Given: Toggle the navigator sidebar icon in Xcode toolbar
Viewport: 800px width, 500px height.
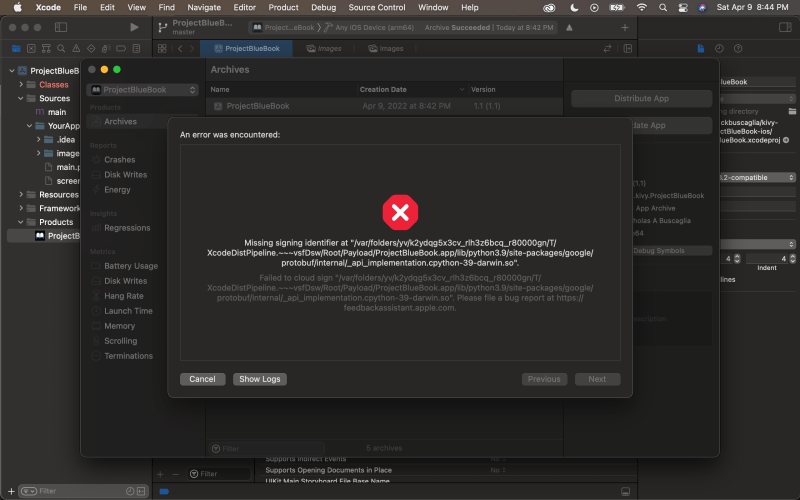Looking at the screenshot, I should coord(61,27).
